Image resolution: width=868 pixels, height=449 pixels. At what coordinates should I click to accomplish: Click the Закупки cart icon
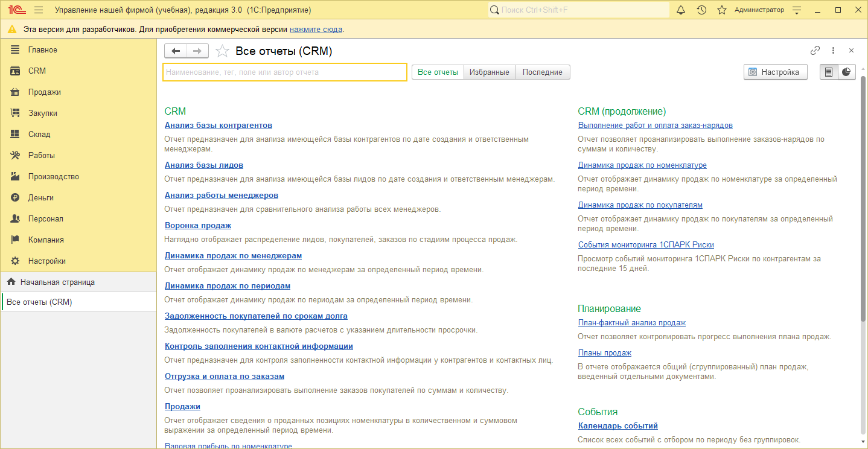pos(16,113)
